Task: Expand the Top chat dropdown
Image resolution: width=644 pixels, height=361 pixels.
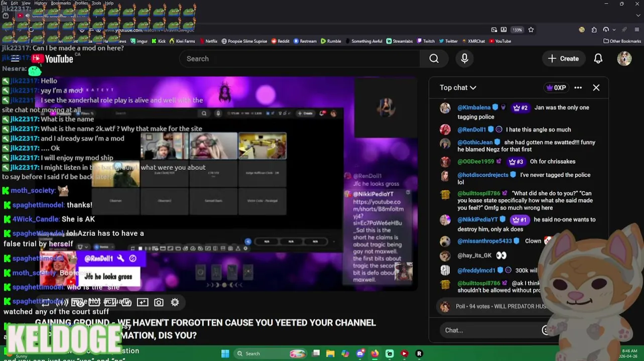Action: pos(458,88)
